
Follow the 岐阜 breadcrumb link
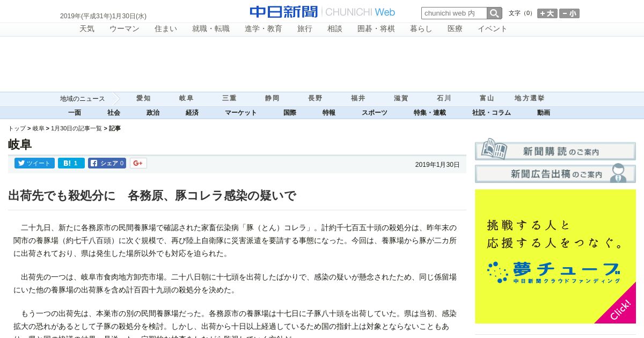pyautogui.click(x=39, y=129)
